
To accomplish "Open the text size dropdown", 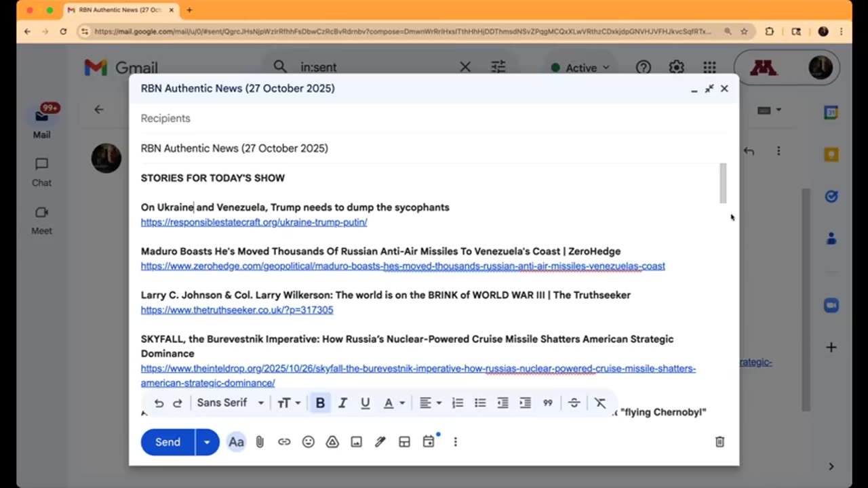I will tap(289, 403).
